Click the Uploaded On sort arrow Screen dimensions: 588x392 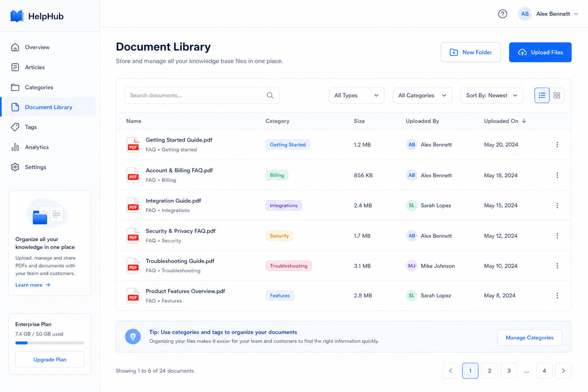tap(524, 121)
